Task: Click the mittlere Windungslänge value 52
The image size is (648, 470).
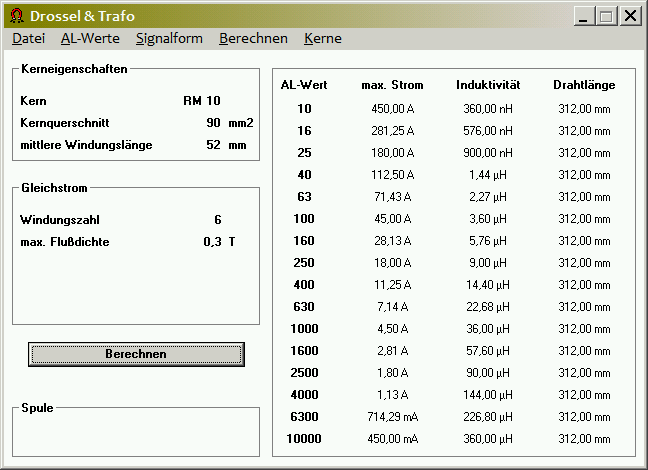Action: pyautogui.click(x=213, y=145)
